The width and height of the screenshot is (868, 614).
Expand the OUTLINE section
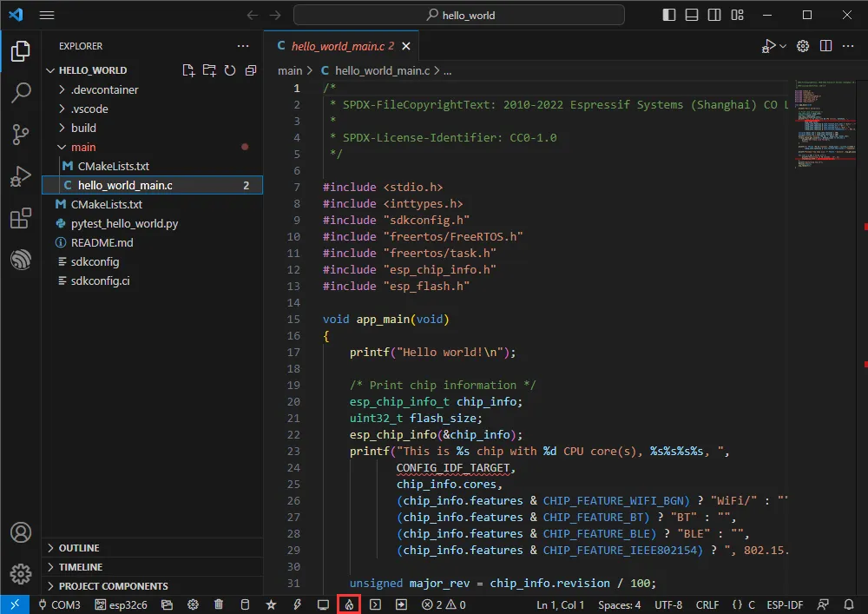pyautogui.click(x=78, y=548)
